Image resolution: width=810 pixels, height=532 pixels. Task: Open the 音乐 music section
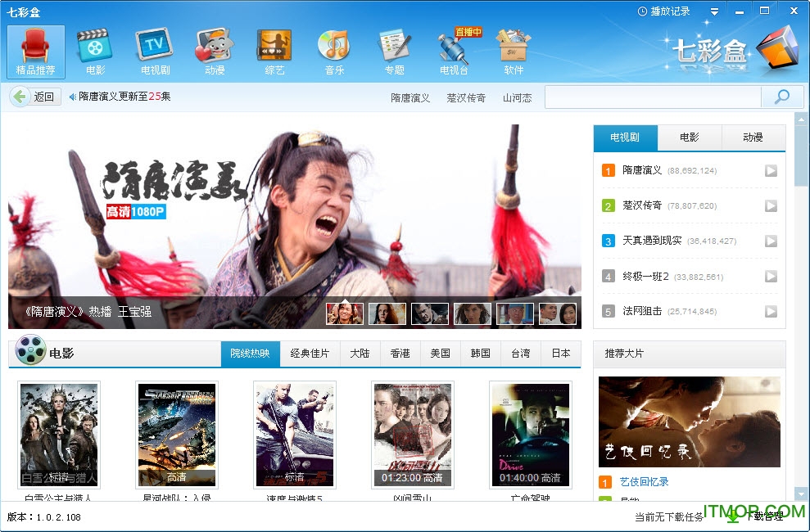pos(334,52)
